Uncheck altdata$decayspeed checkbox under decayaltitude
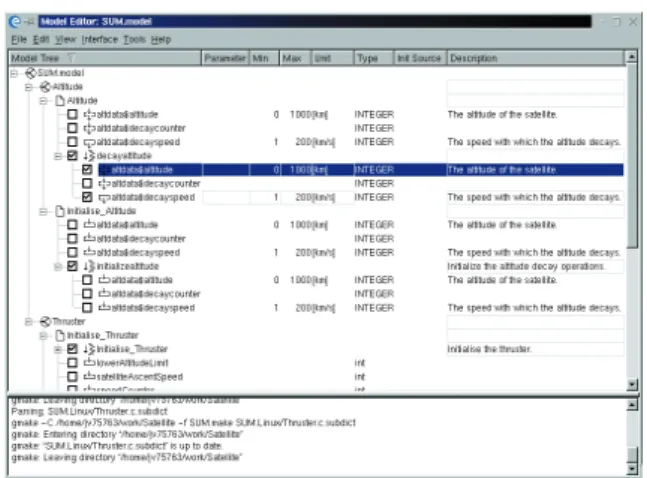Screen dimensions: 647x478 (x=87, y=197)
